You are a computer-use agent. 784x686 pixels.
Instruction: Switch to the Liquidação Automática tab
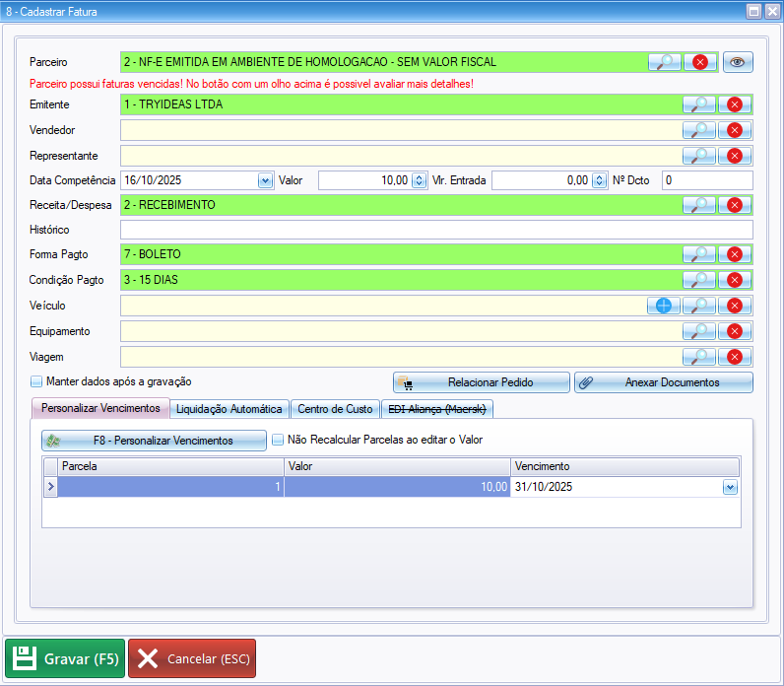[229, 409]
